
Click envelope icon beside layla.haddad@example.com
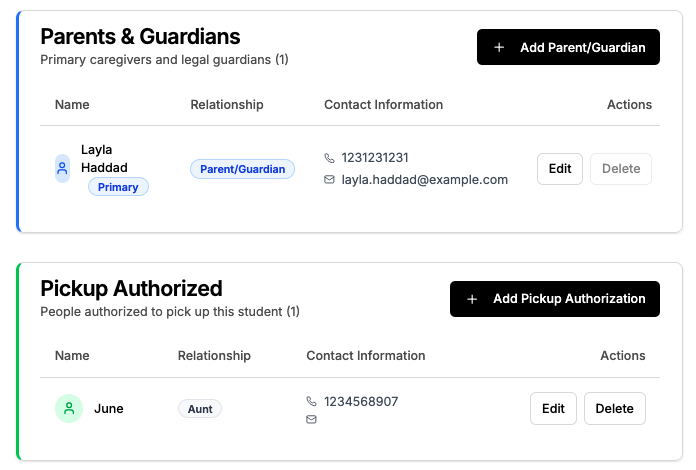pyautogui.click(x=329, y=180)
